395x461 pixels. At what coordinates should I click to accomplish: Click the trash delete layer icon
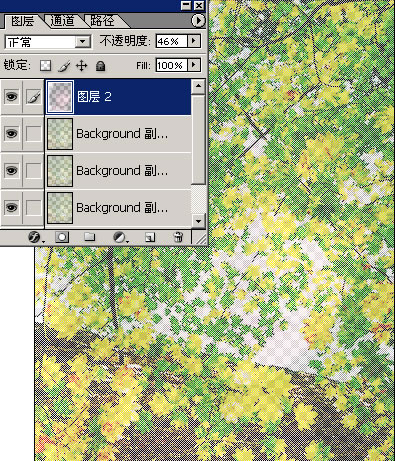point(178,237)
